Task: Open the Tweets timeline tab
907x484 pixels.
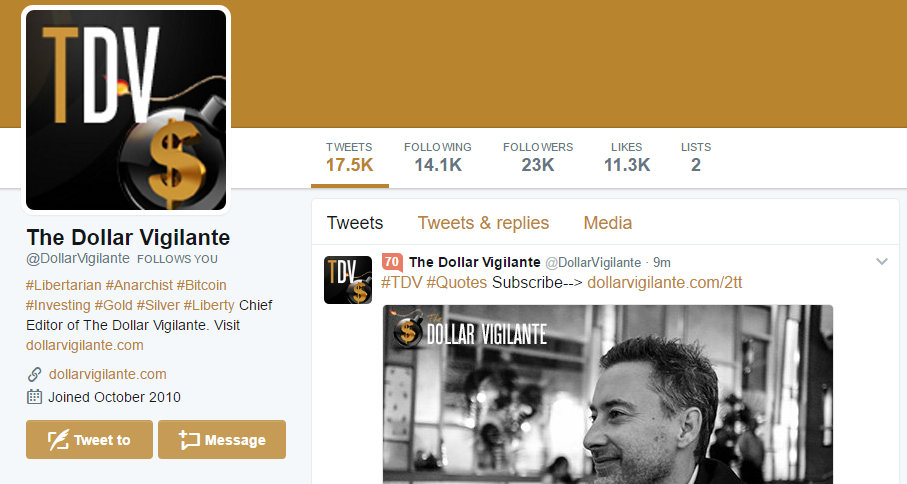Action: (x=355, y=223)
